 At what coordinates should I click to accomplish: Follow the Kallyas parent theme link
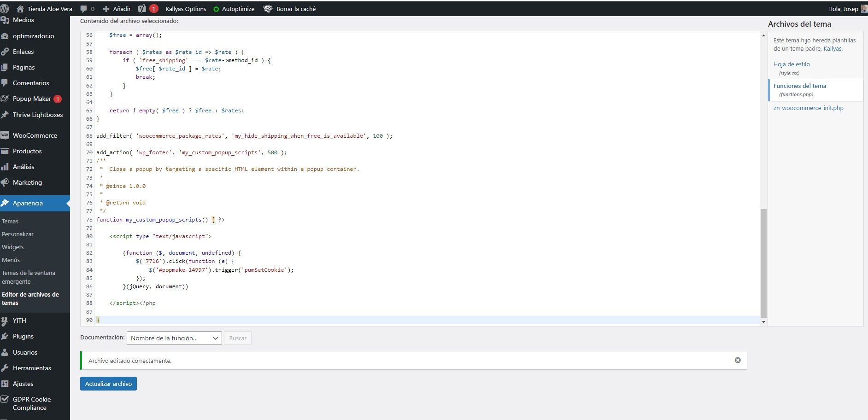(832, 48)
